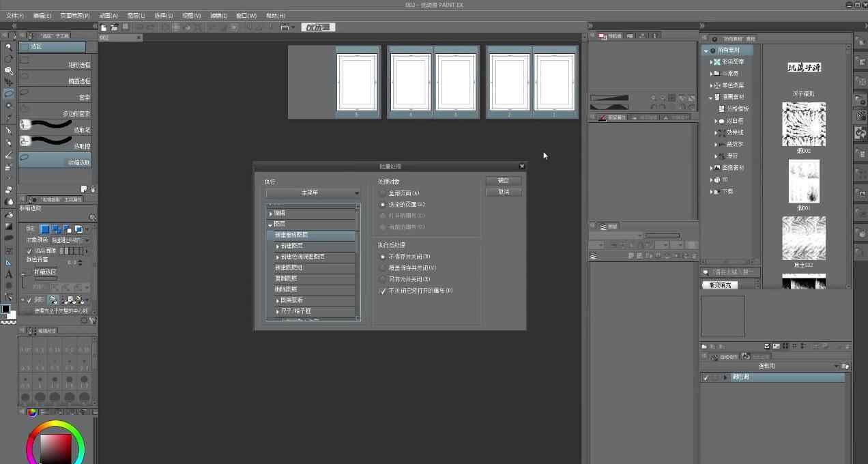Choose the 套索 (Lasso) sub tool
Image resolution: width=868 pixels, height=464 pixels.
(x=55, y=97)
